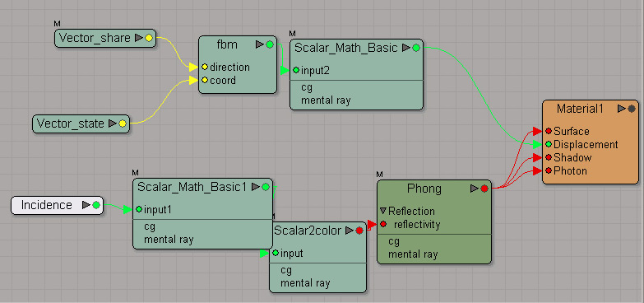
Task: Click the M marker above Scalar_Math_Basic1
Action: coord(136,172)
